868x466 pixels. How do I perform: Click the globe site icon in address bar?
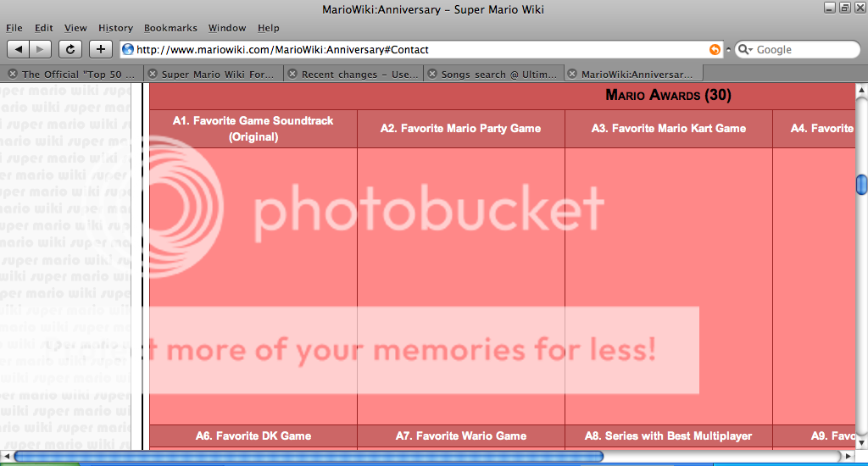pos(128,49)
